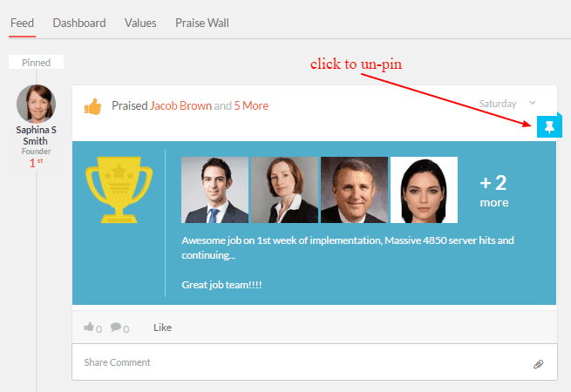This screenshot has width=571, height=392.
Task: Like the praise post
Action: pos(162,328)
